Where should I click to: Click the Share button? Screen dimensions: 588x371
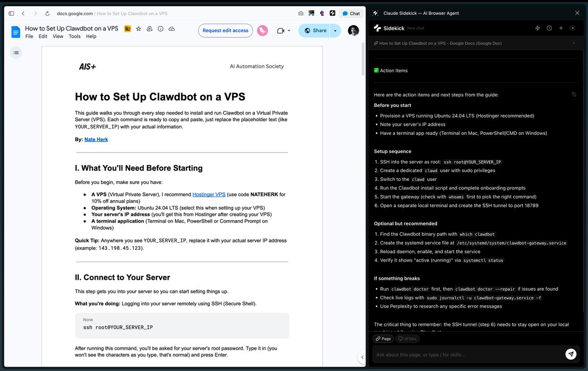coord(314,30)
